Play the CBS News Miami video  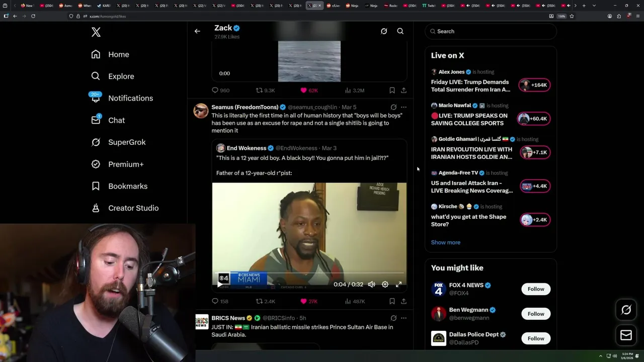219,285
